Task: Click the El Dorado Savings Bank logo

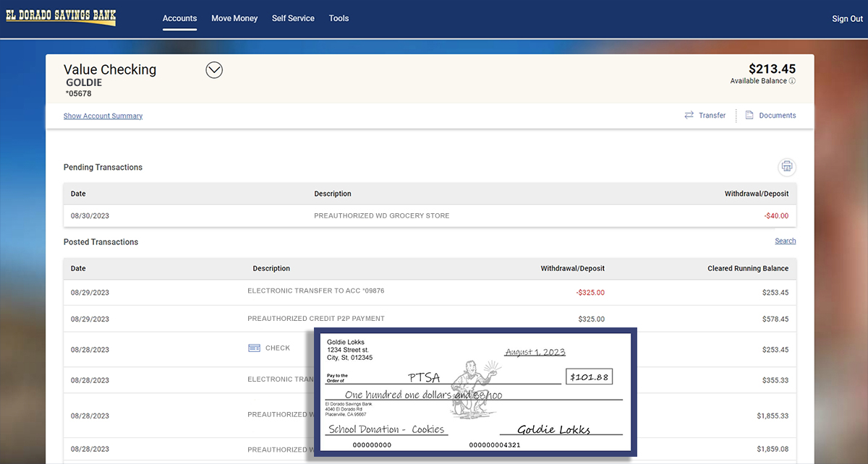Action: pos(61,17)
